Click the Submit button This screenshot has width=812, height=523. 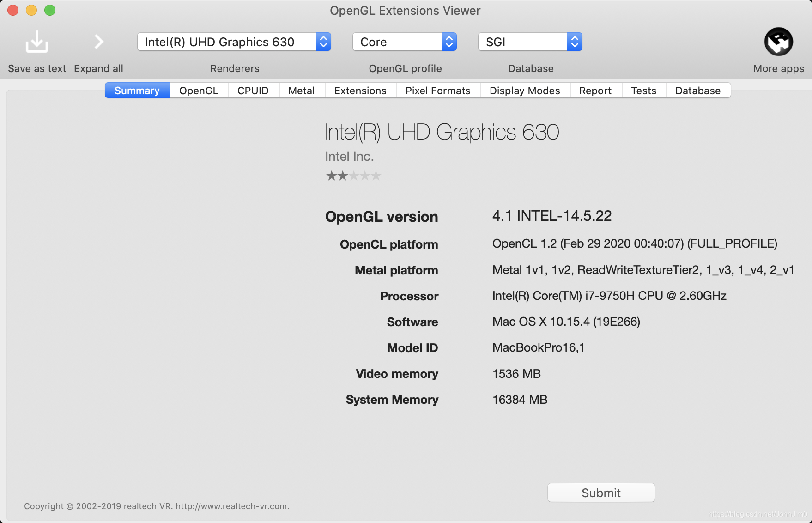point(601,493)
